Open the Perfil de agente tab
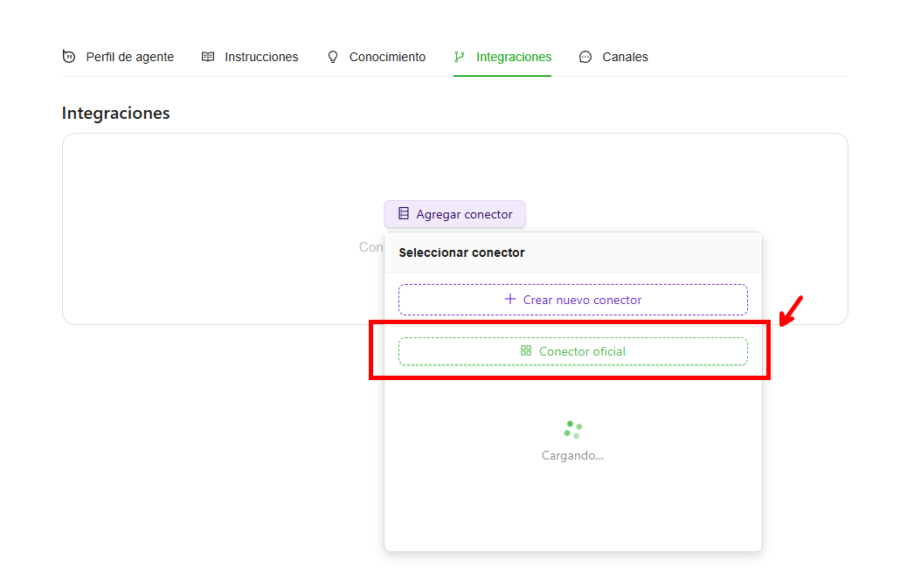Screen dimensions: 914x588 pyautogui.click(x=129, y=57)
